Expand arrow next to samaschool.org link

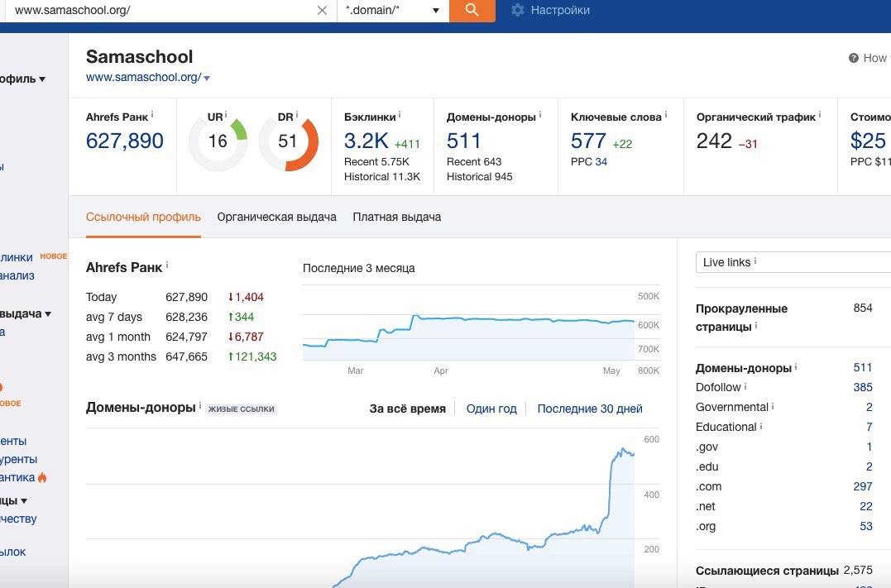pos(207,79)
